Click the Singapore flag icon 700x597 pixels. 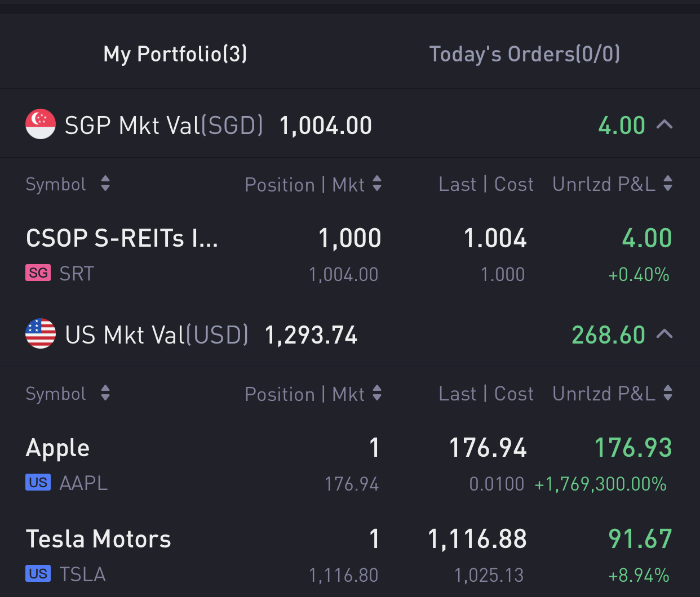pos(41,124)
